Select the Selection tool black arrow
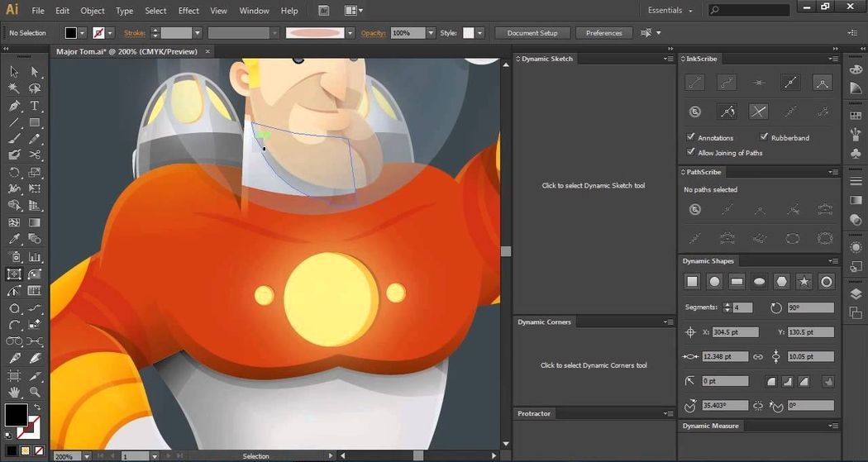The height and width of the screenshot is (462, 868). (x=14, y=71)
